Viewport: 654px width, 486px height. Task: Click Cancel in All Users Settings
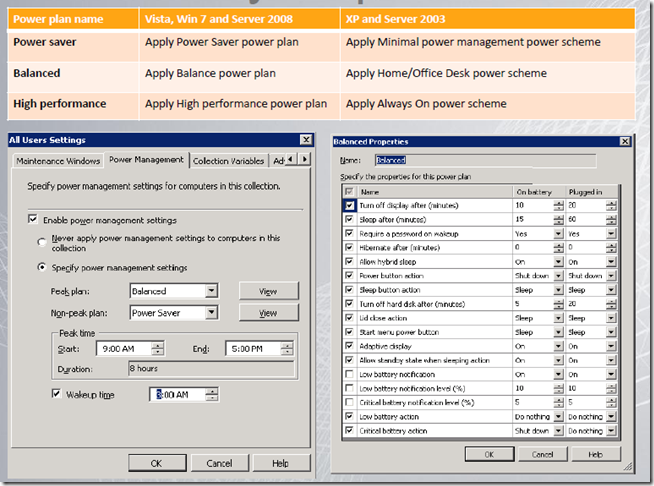(219, 463)
